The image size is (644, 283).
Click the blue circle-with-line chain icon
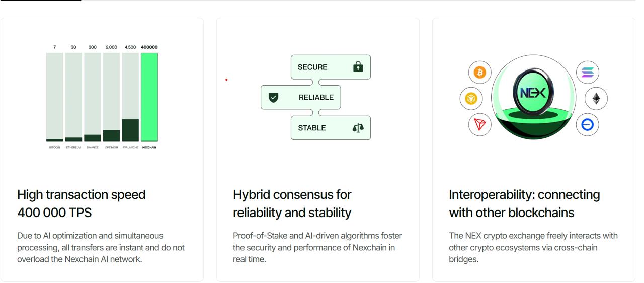coord(587,124)
